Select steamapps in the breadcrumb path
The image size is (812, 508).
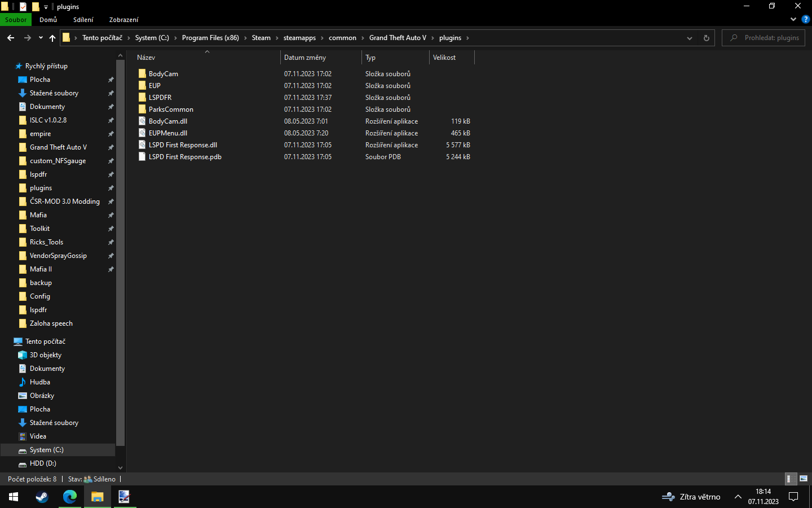[x=299, y=38]
